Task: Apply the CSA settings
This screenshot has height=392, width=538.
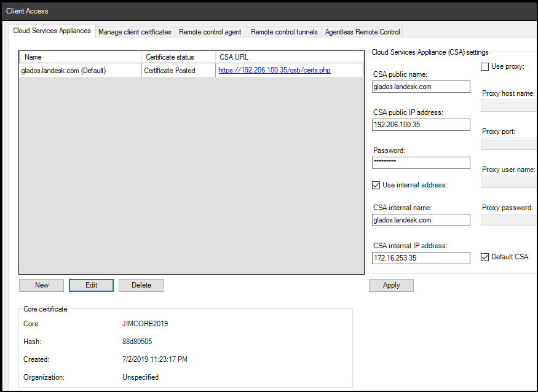Action: click(x=391, y=285)
